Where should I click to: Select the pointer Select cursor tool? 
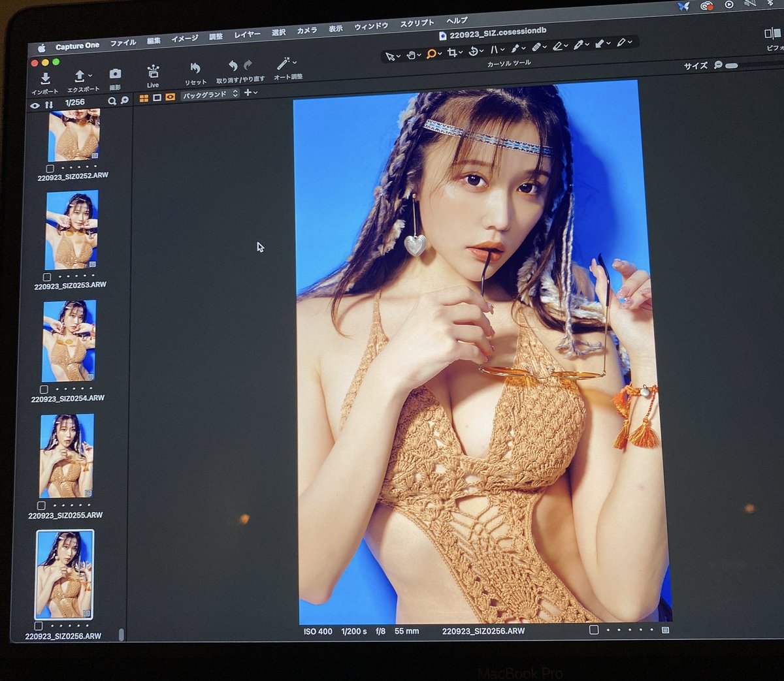[x=390, y=57]
